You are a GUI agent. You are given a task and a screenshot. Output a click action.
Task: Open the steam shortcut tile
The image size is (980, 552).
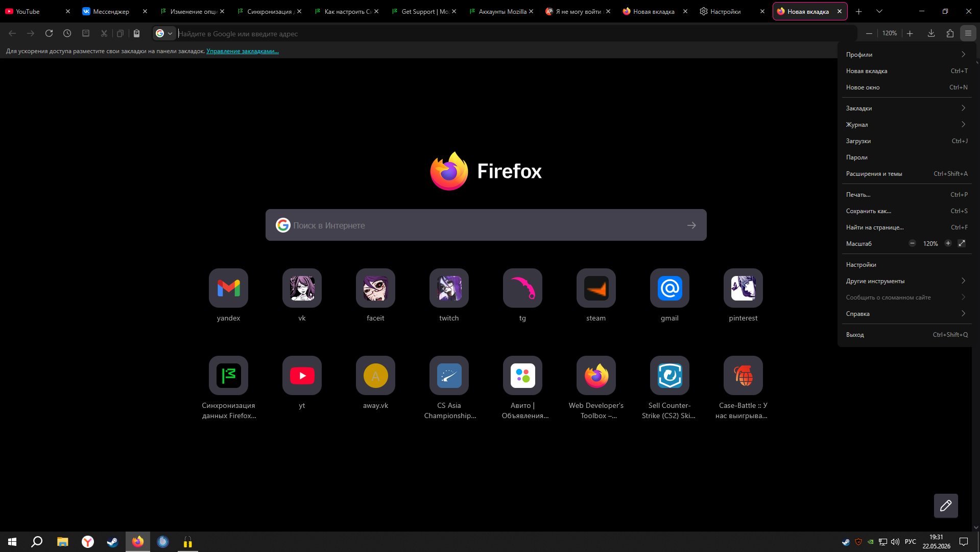click(x=596, y=295)
